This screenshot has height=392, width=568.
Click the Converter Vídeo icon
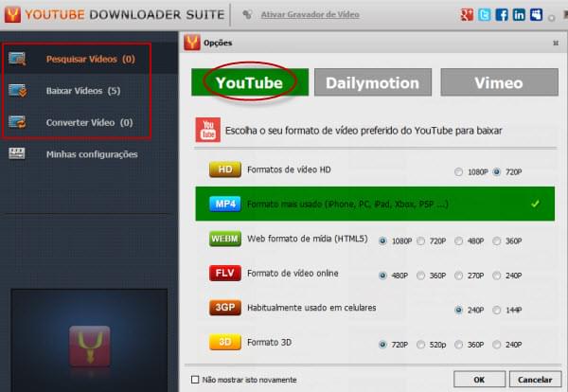pos(17,122)
